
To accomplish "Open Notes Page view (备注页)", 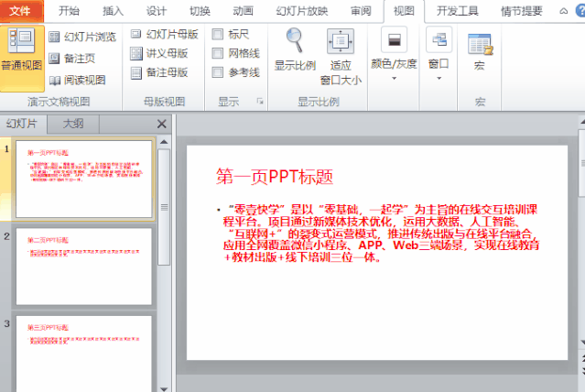I will point(72,59).
